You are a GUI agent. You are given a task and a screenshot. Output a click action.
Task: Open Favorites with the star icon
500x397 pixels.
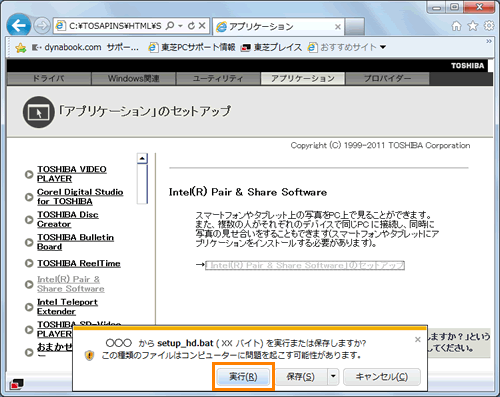[473, 26]
